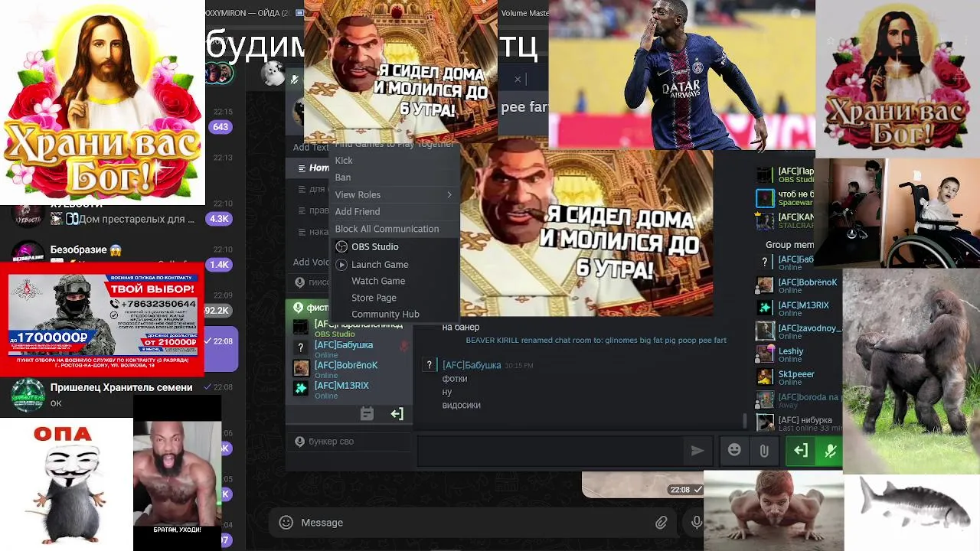Choose Add Friend in the context menu
This screenshot has width=980, height=551.
(357, 211)
